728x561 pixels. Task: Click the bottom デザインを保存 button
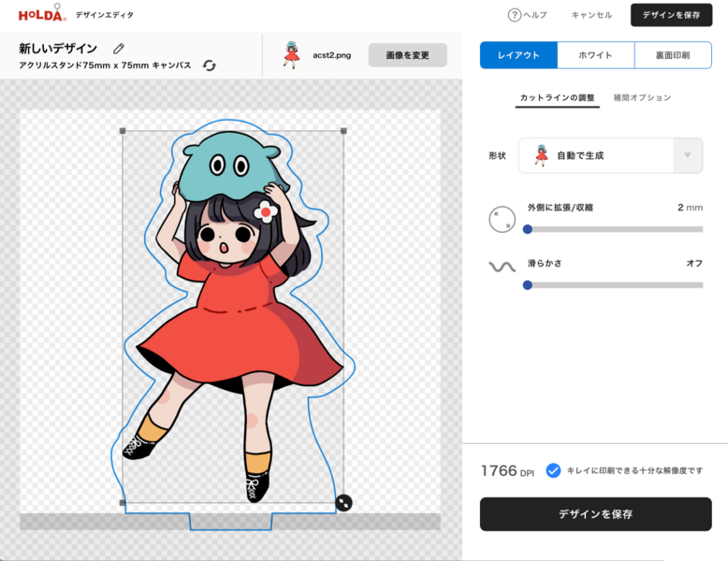tap(596, 514)
